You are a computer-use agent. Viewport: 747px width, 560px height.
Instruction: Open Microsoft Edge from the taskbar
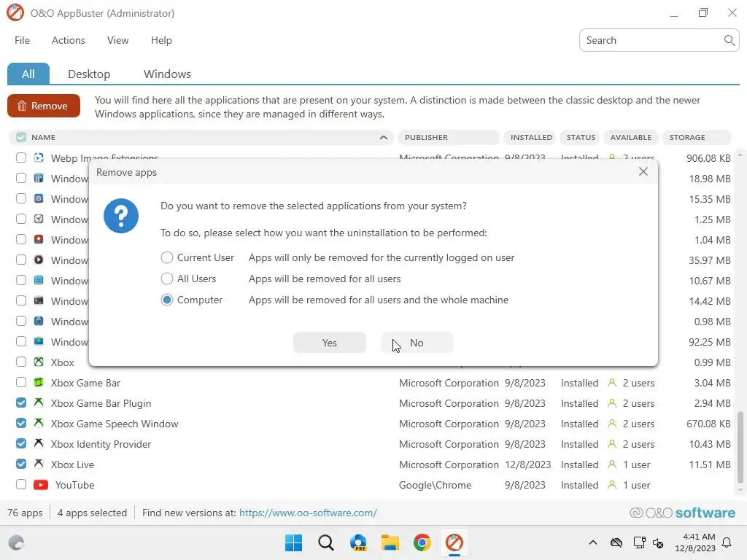(358, 542)
